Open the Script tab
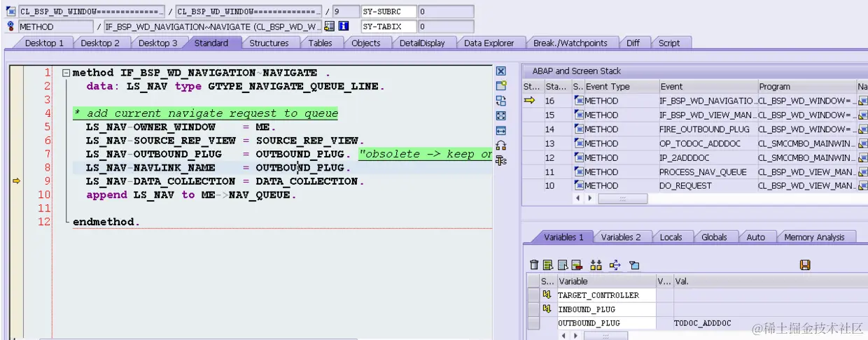The image size is (868, 340). 669,43
